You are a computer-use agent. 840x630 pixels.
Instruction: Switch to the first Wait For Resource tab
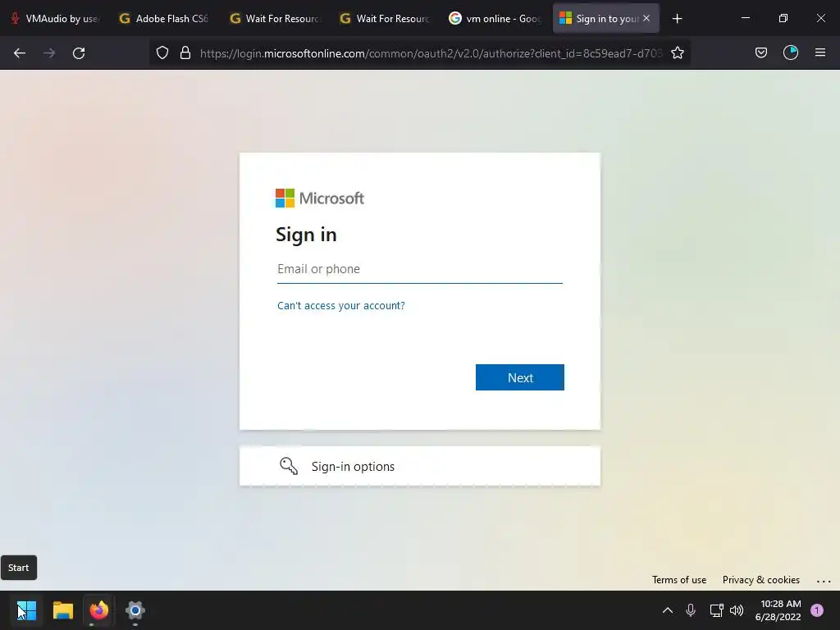click(274, 19)
